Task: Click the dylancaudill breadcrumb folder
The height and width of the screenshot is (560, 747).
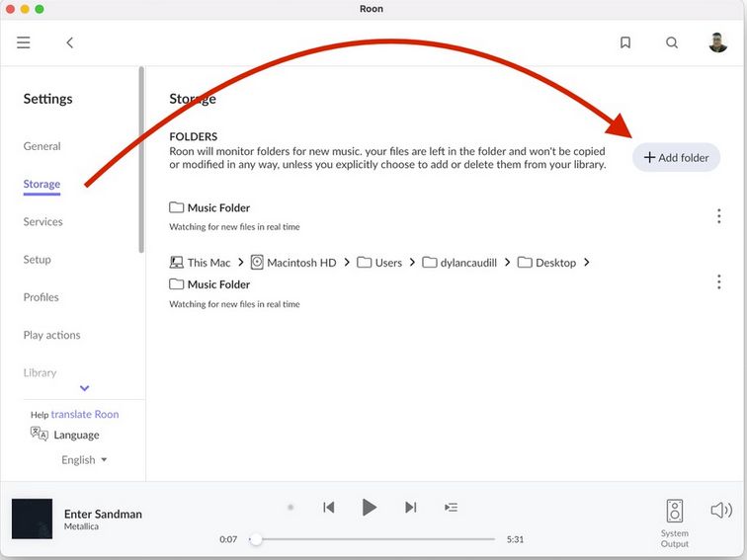Action: [x=459, y=263]
